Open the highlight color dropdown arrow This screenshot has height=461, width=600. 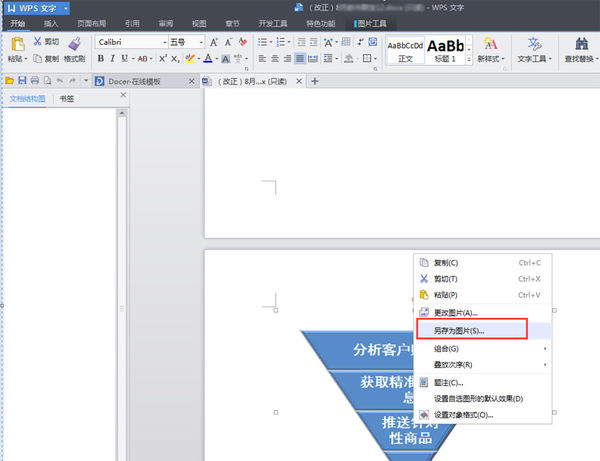(199, 59)
